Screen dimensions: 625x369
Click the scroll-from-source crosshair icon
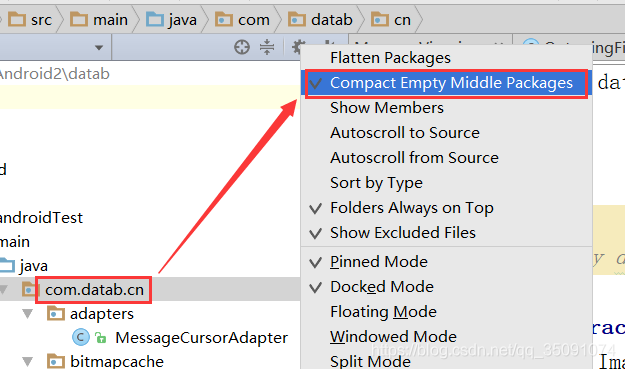pyautogui.click(x=242, y=47)
